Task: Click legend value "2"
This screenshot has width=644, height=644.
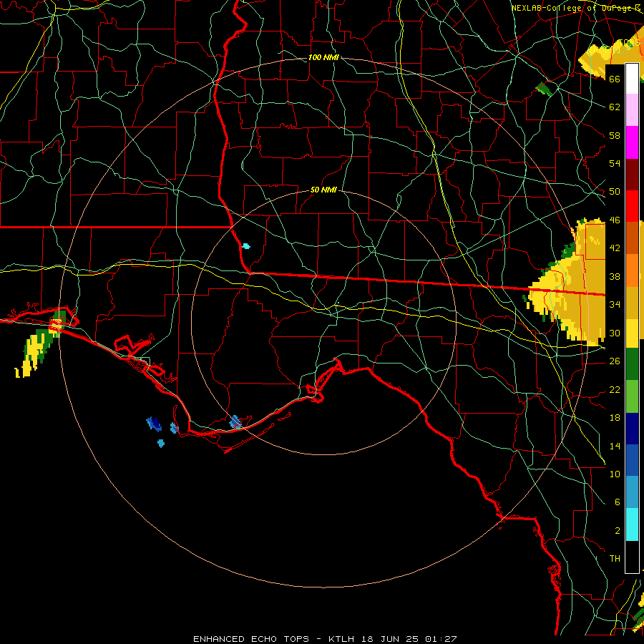Action: (617, 531)
